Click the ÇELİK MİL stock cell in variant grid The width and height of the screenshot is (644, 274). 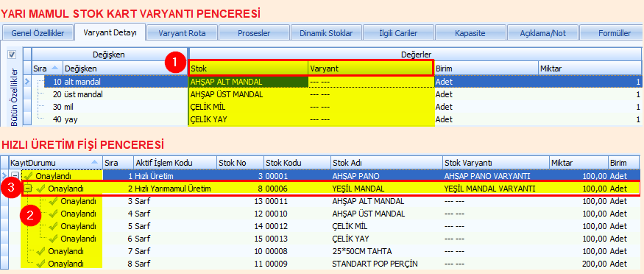coord(248,108)
